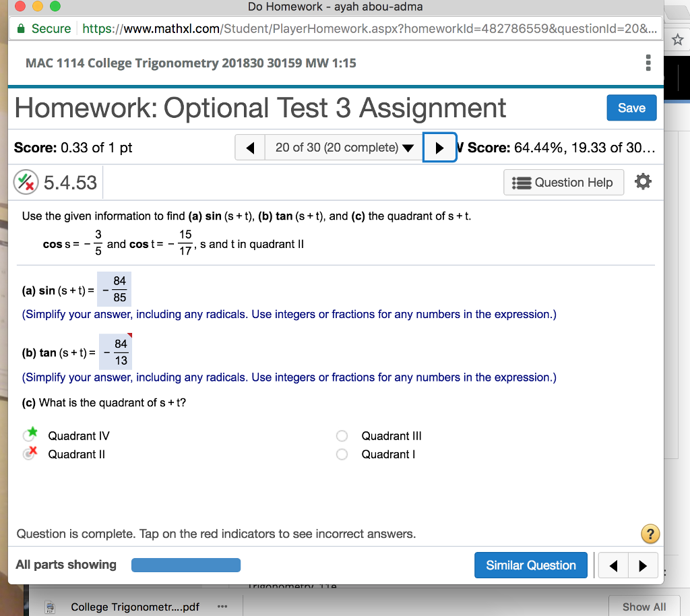690x616 pixels.
Task: Click the yellow question mark help icon
Action: coord(650,534)
